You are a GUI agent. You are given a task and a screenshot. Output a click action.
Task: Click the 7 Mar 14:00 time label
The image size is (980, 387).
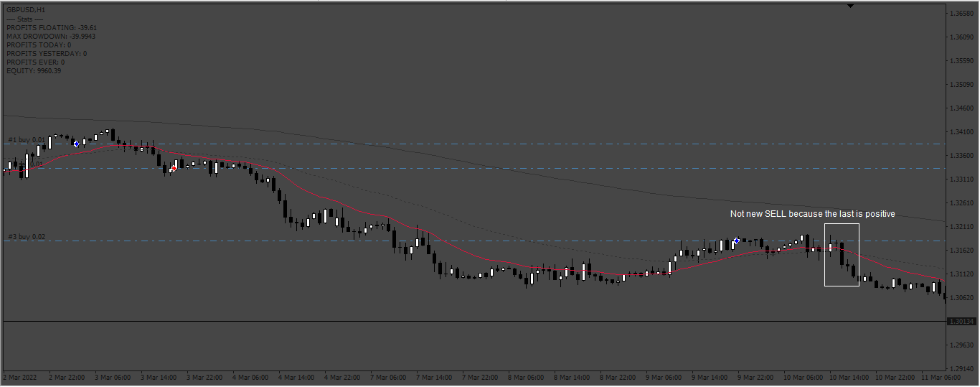tap(434, 378)
